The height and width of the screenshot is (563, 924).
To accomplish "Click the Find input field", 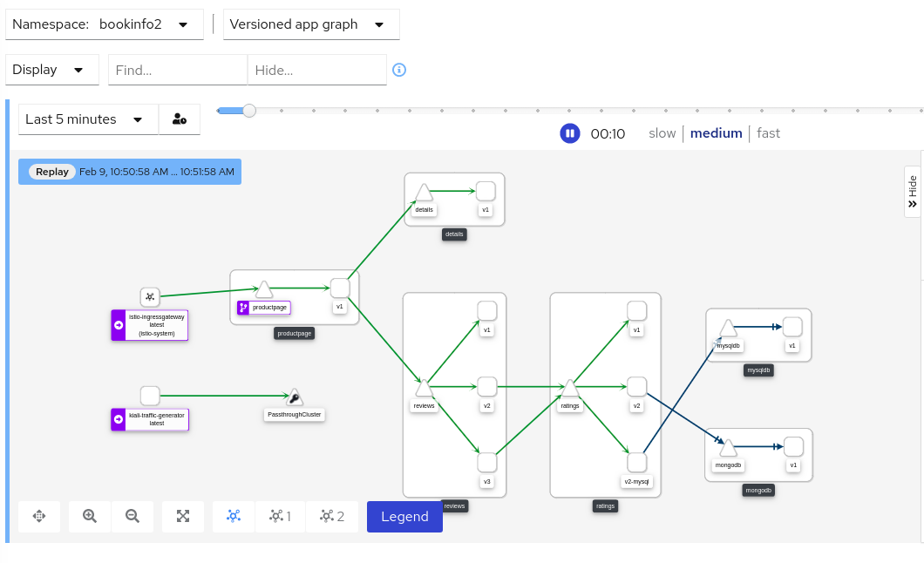I will coord(178,70).
